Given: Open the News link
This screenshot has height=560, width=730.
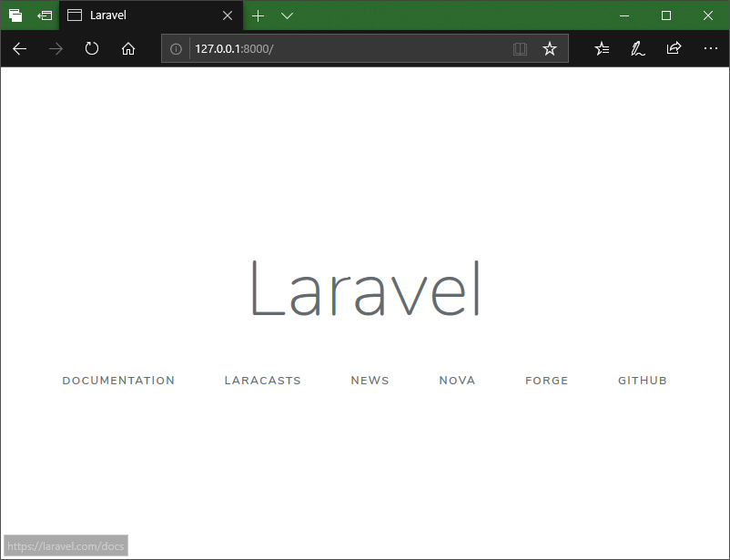Looking at the screenshot, I should pyautogui.click(x=370, y=381).
